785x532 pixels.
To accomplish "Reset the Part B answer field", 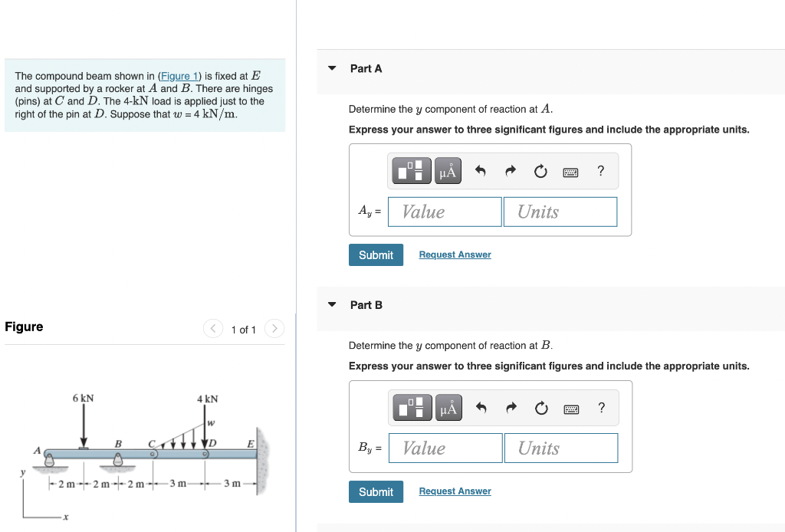I will pyautogui.click(x=540, y=407).
